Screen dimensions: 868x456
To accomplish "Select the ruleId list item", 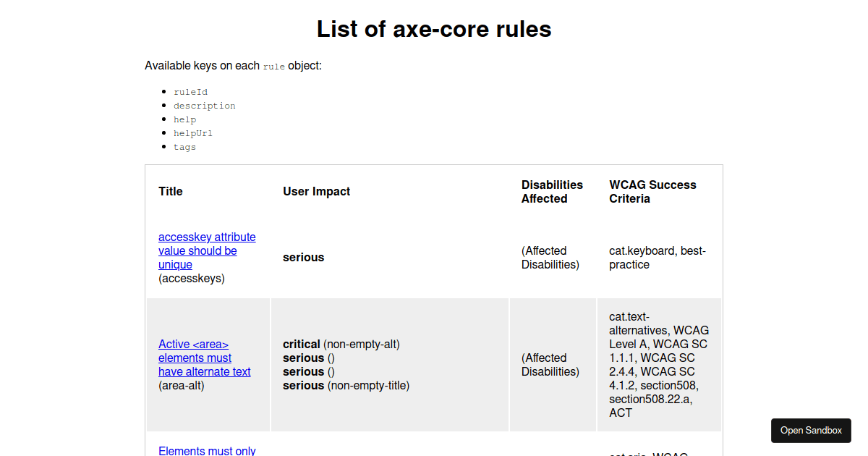I will point(190,92).
